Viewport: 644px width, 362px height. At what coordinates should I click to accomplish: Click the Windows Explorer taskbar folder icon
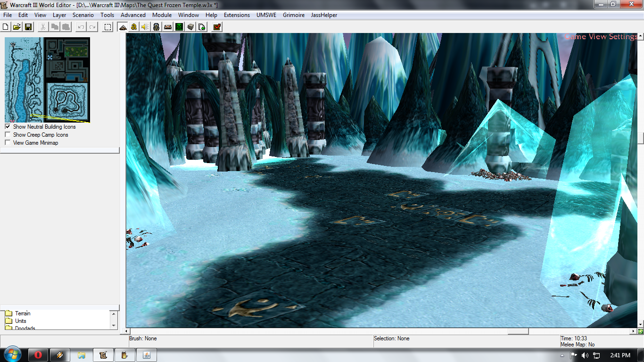pyautogui.click(x=82, y=355)
